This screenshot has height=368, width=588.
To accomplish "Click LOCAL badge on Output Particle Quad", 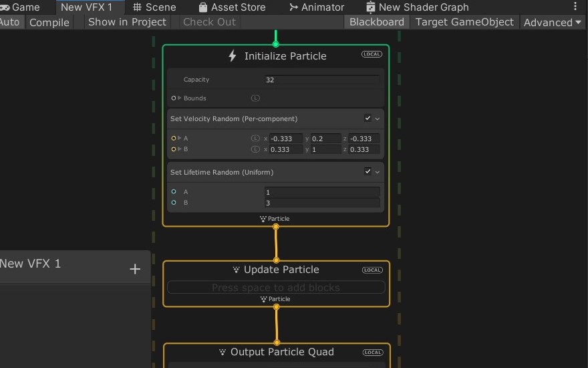I will tap(373, 352).
